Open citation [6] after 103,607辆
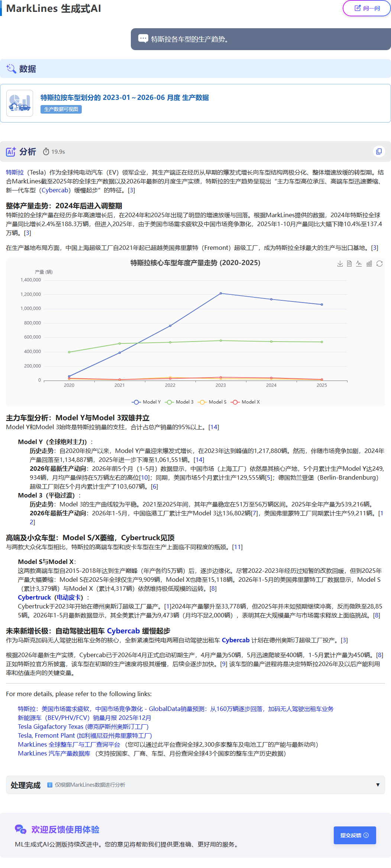Image resolution: width=391 pixels, height=868 pixels. (154, 486)
